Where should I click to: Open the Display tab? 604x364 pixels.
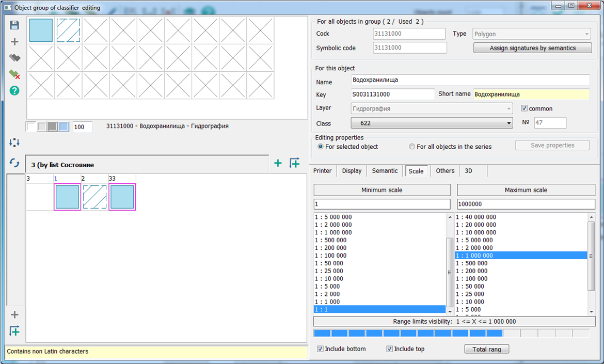point(352,171)
